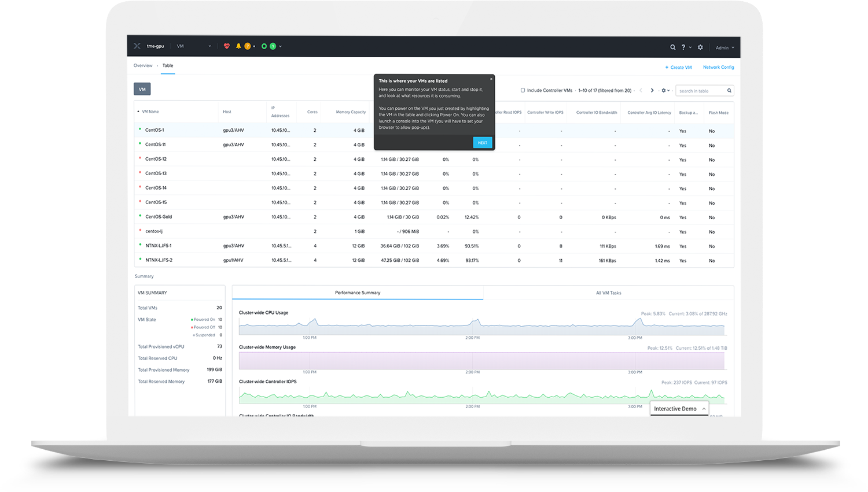
Task: Open table settings gear dropdown
Action: click(x=665, y=91)
